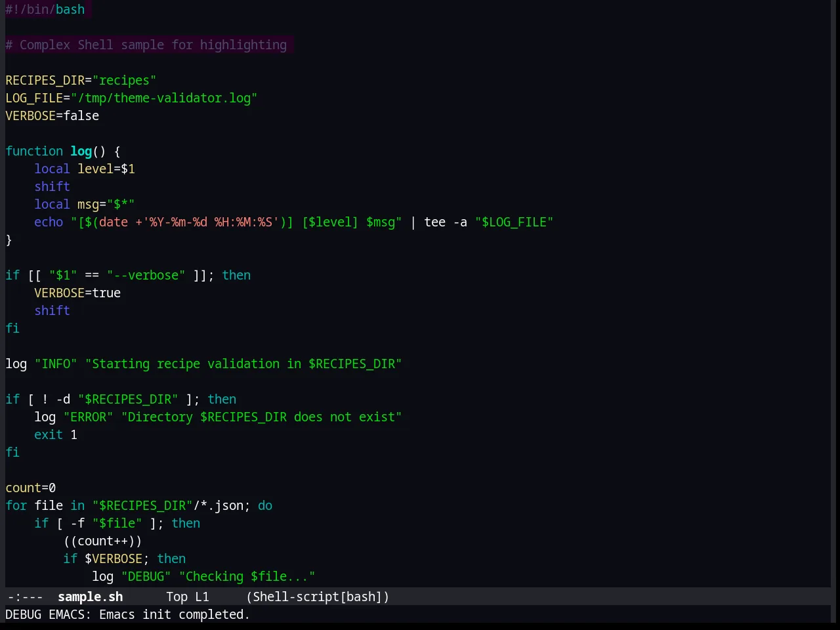
Task: Click the L1 line number indicator
Action: click(x=202, y=597)
